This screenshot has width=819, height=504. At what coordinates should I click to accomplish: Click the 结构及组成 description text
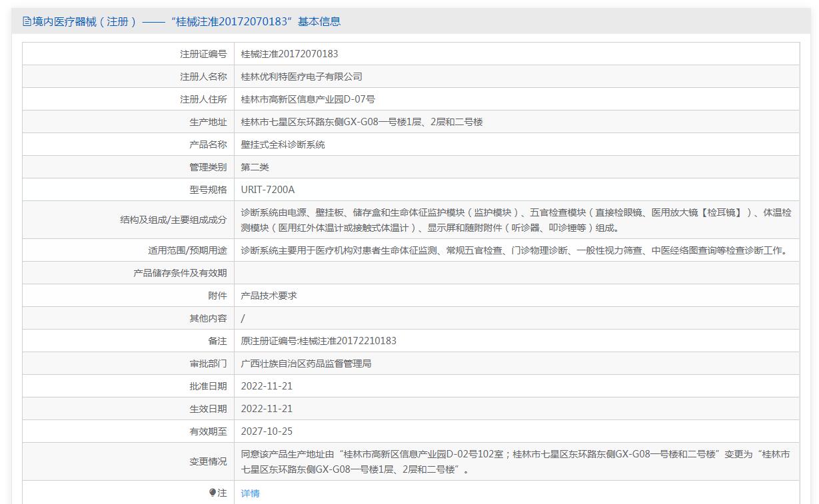click(x=516, y=220)
